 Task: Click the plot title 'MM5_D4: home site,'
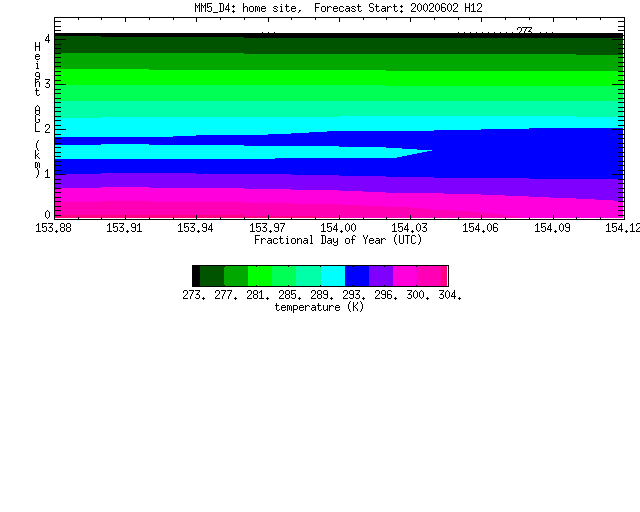[x=248, y=8]
